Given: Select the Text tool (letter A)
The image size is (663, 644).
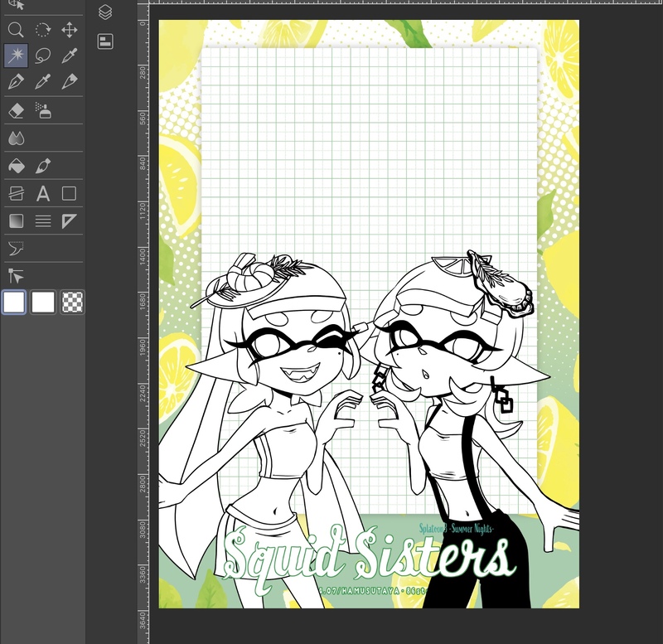Looking at the screenshot, I should (x=43, y=194).
